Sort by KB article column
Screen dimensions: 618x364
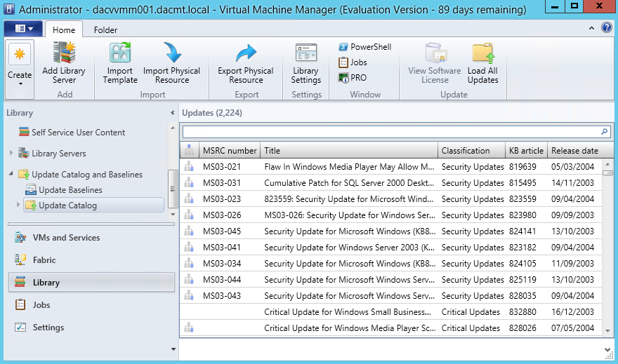526,150
